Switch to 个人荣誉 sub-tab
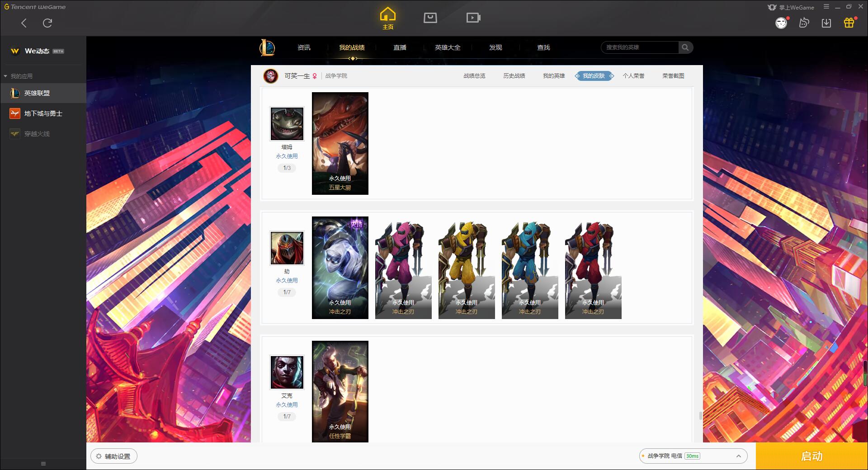Viewport: 868px width, 470px height. point(633,76)
